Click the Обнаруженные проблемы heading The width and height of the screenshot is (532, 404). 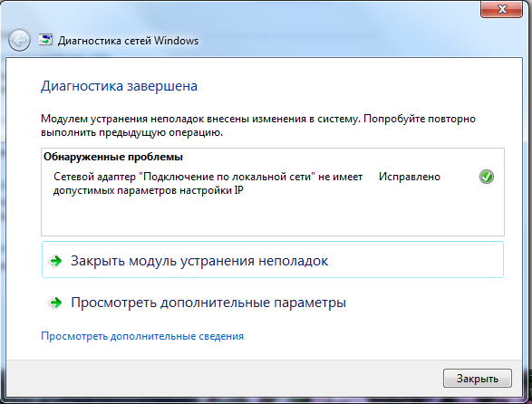click(113, 157)
